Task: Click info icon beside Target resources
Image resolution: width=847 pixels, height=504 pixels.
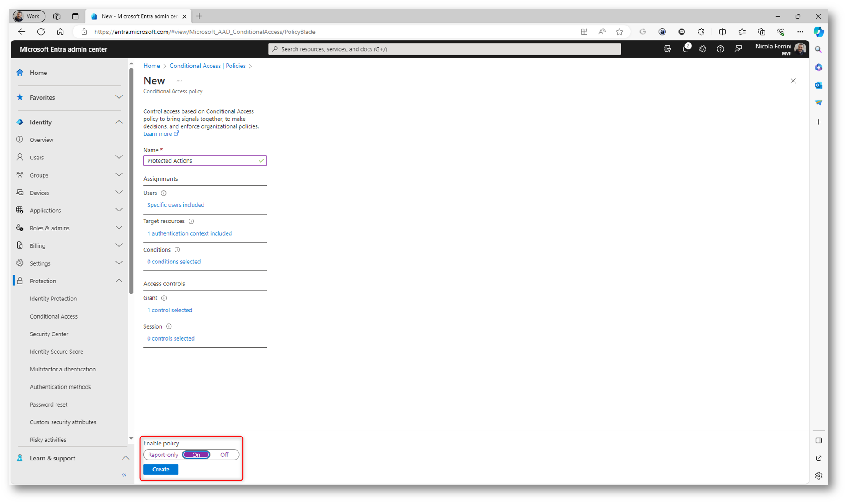Action: click(191, 221)
